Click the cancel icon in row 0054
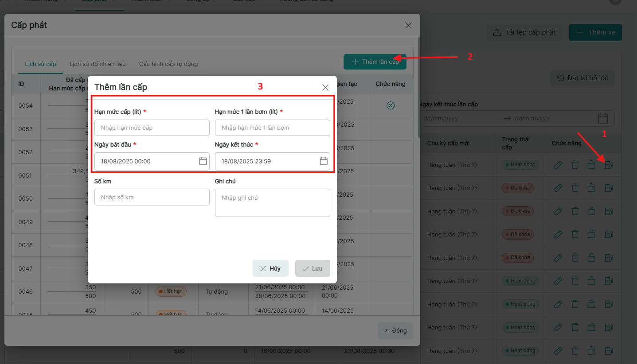 pyautogui.click(x=391, y=105)
